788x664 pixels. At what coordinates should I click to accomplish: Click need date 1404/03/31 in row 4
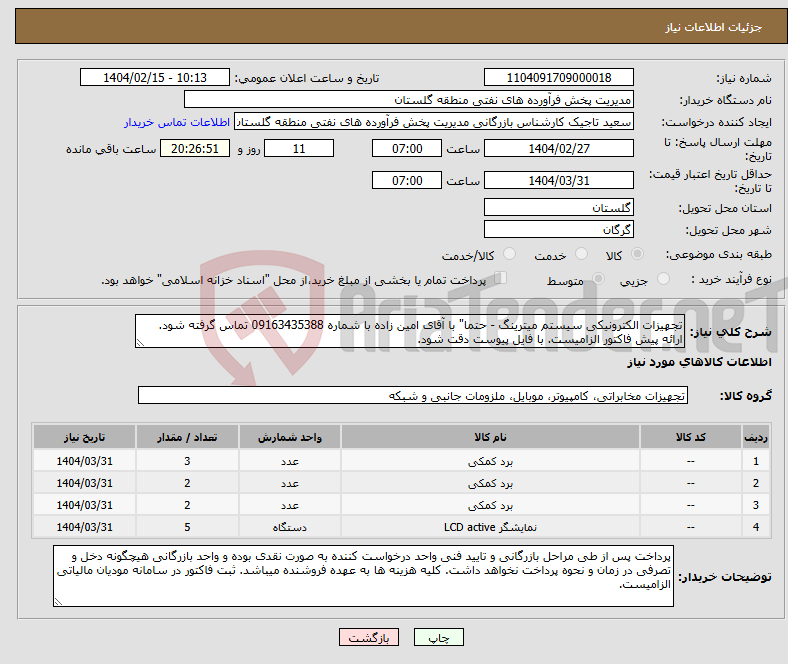point(84,527)
